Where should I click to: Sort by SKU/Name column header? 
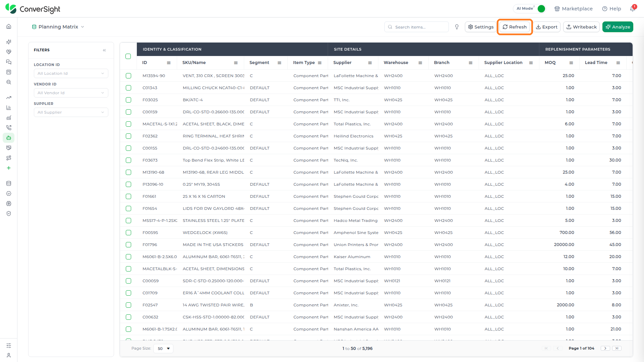coord(194,63)
